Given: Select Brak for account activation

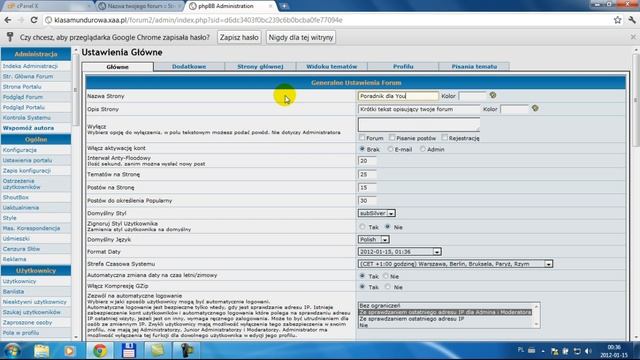Looking at the screenshot, I should click(362, 149).
